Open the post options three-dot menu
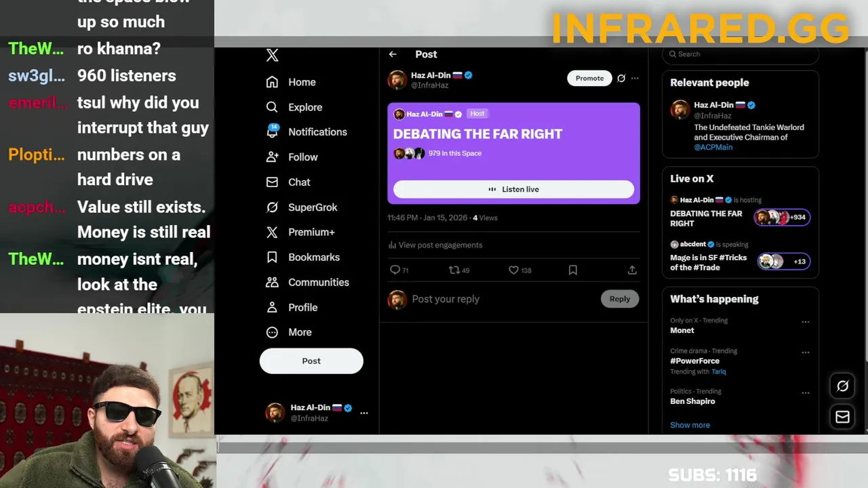Image resolution: width=868 pixels, height=488 pixels. 635,79
